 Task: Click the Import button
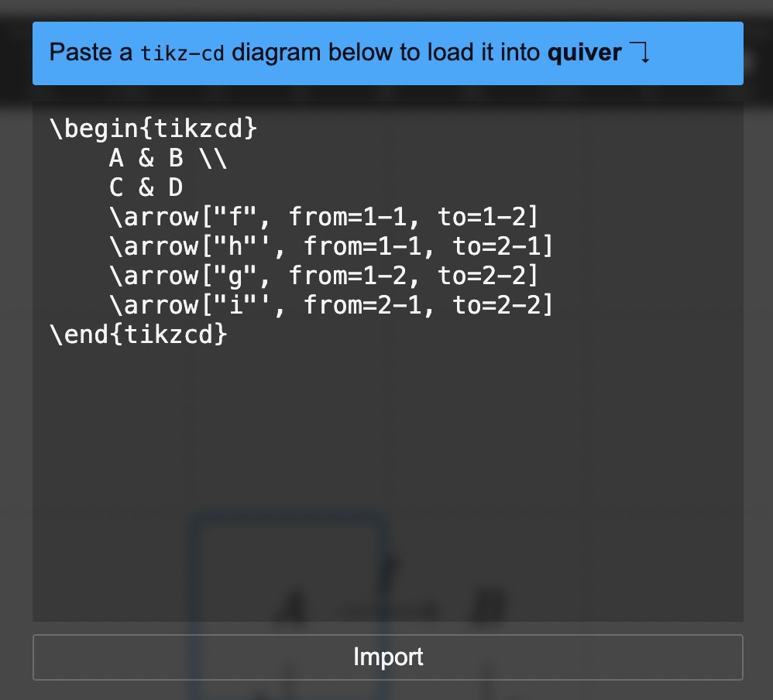[387, 657]
